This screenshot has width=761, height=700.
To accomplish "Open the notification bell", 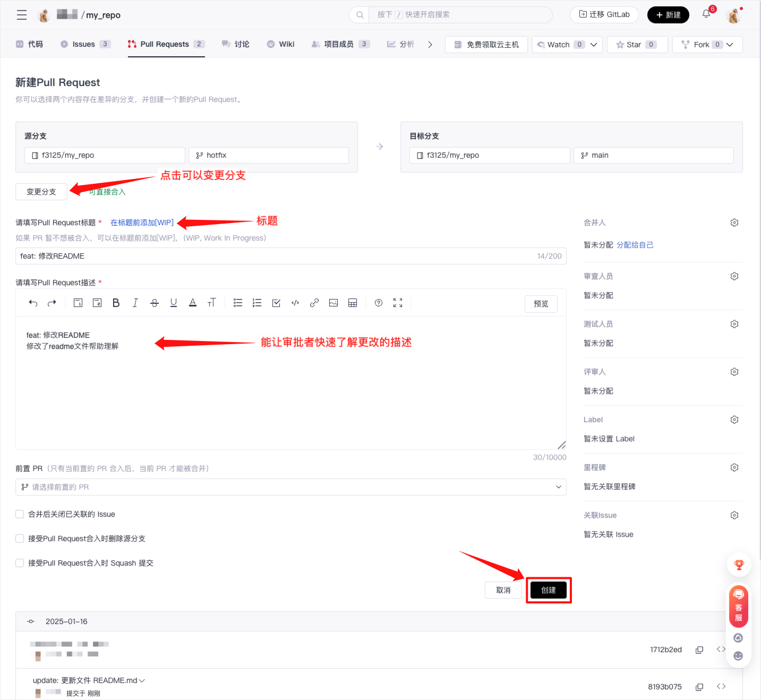I will point(706,14).
